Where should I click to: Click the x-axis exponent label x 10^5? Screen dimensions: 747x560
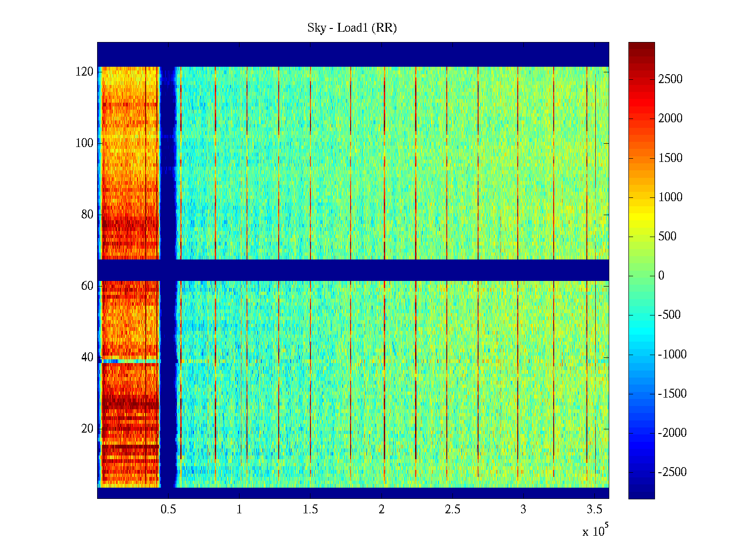(595, 531)
